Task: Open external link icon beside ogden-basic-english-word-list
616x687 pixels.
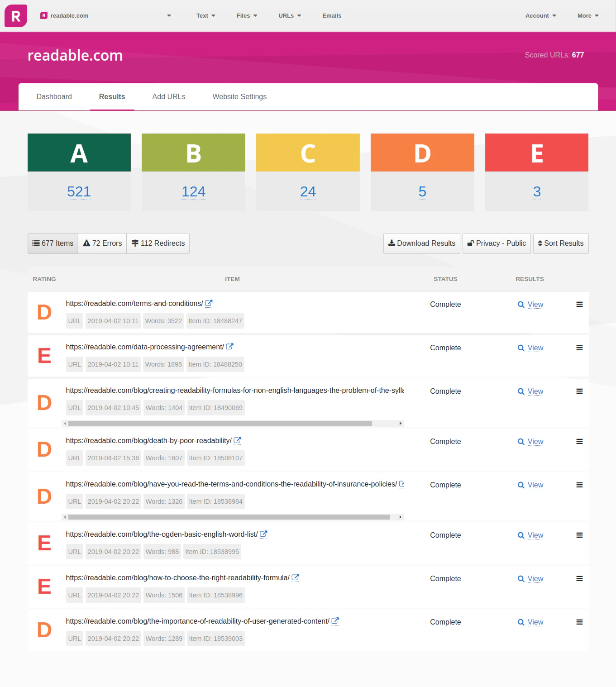Action: point(263,534)
